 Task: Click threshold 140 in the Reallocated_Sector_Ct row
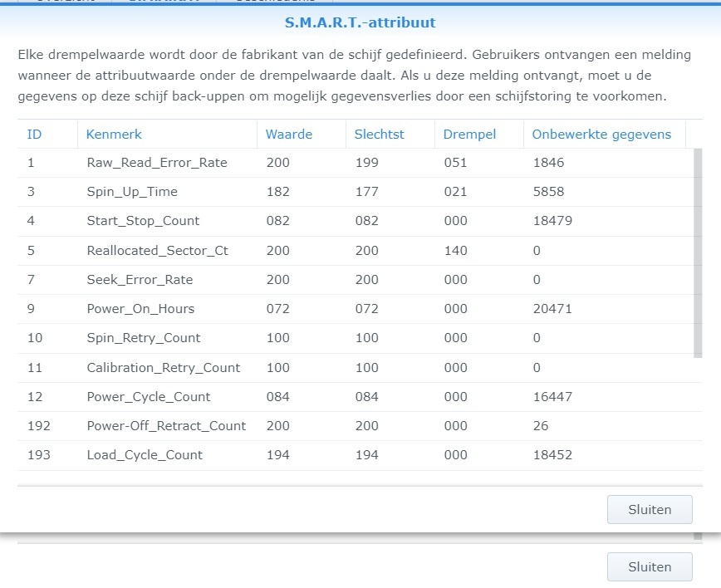coord(455,251)
